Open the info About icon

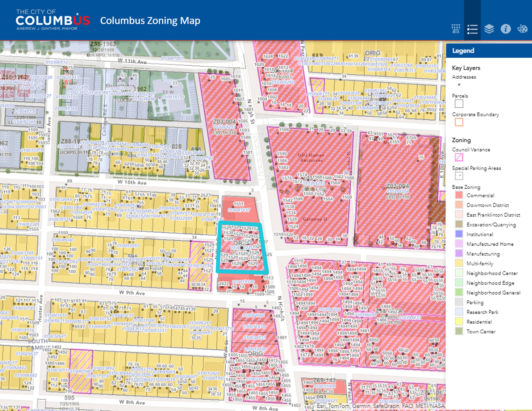506,29
